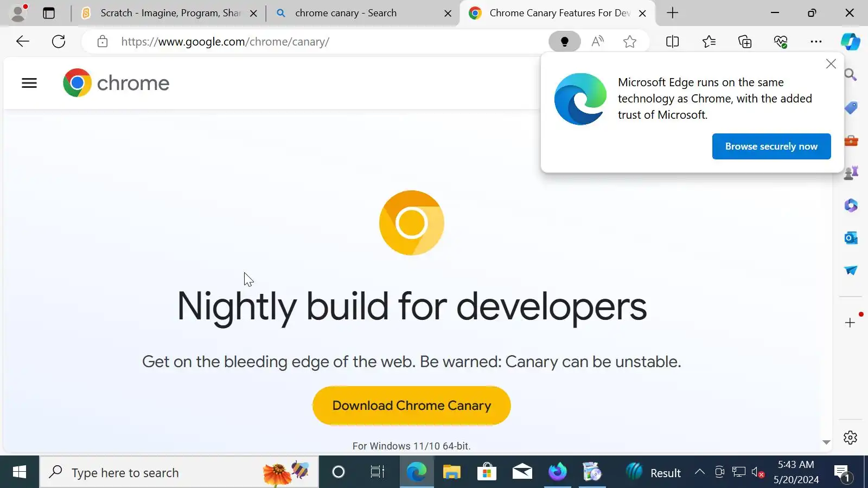Launch Copilot sidebar

(850, 41)
